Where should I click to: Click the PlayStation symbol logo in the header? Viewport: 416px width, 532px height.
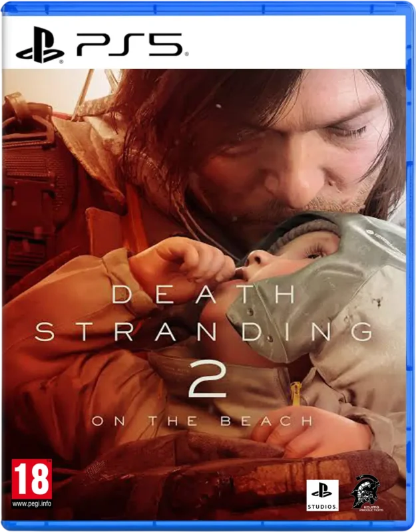click(x=40, y=45)
